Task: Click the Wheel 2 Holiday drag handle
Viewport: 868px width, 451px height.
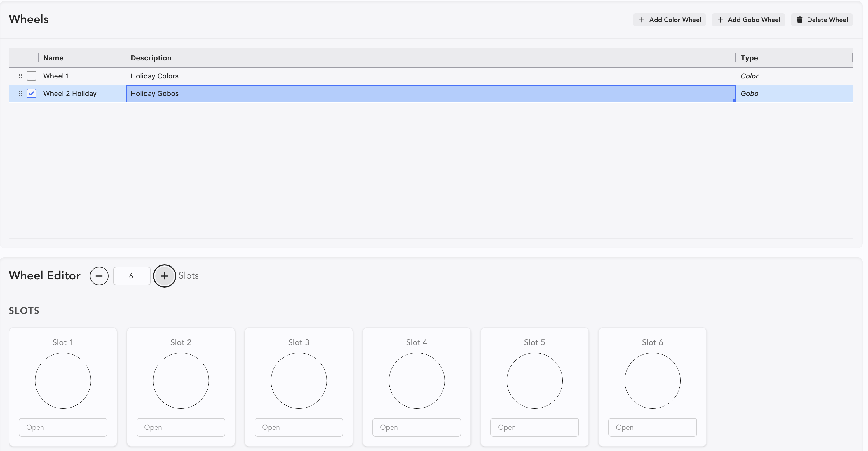Action: (18, 94)
